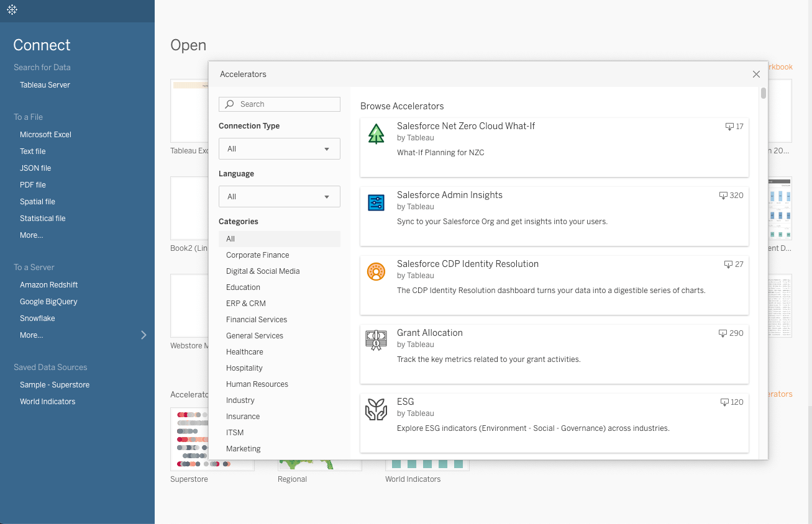Image resolution: width=812 pixels, height=524 pixels.
Task: Click the Salesforce Admin Insights icon
Action: pyautogui.click(x=376, y=202)
